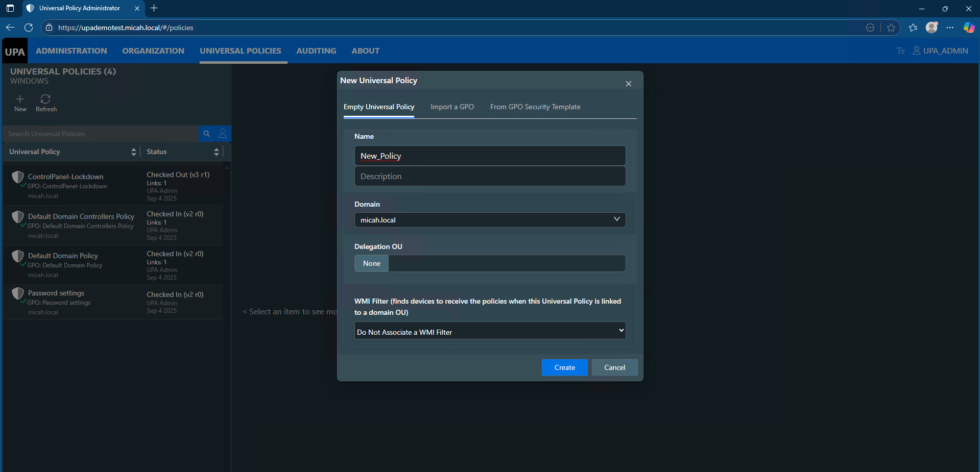Click the New policy plus icon
This screenshot has width=980, height=472.
(x=20, y=99)
